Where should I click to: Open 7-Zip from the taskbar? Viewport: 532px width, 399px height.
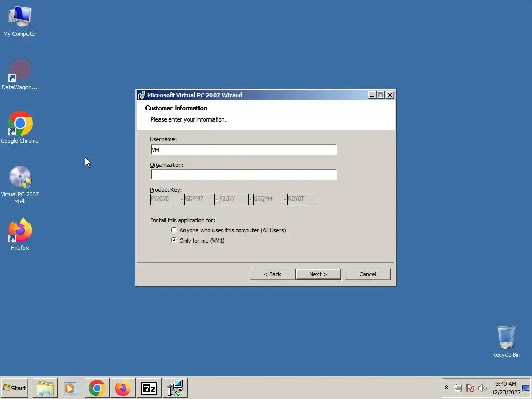(x=149, y=388)
